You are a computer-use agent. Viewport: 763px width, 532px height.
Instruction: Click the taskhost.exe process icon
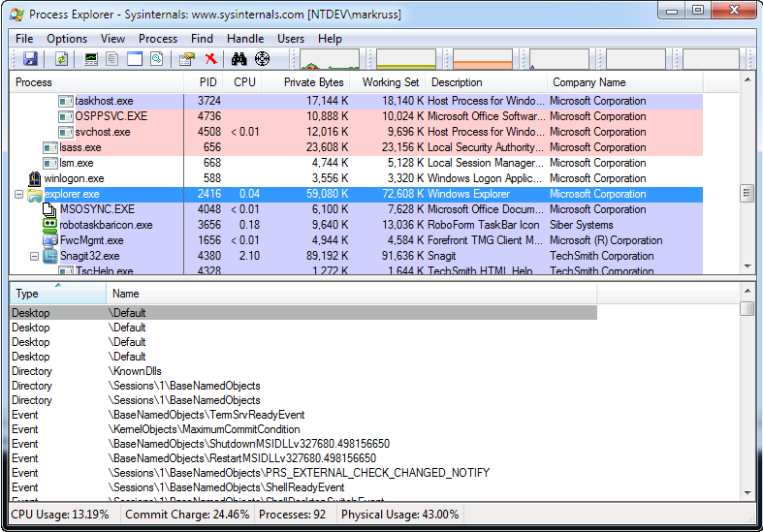click(66, 101)
